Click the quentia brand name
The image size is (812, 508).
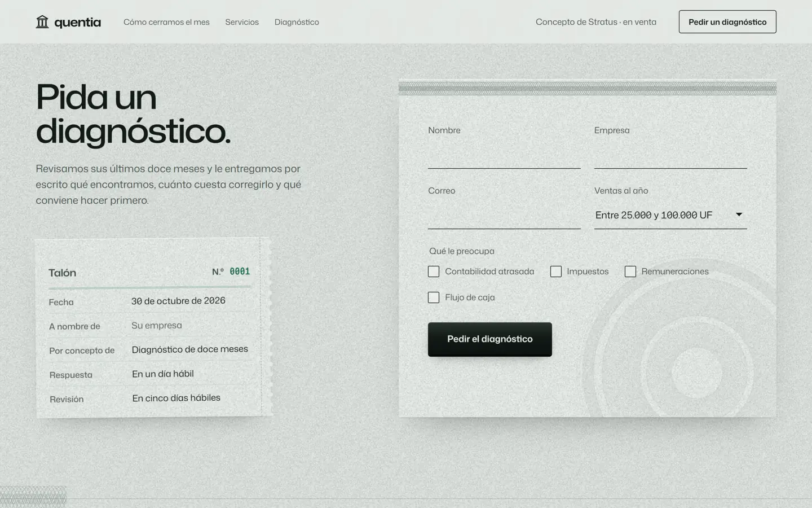click(78, 22)
